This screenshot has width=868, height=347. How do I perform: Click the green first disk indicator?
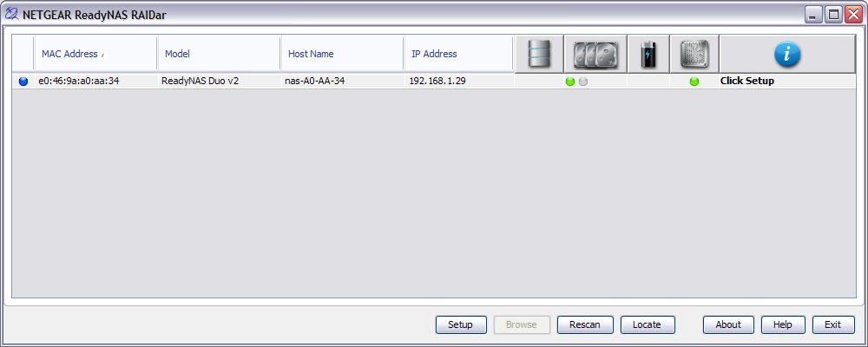coord(570,82)
